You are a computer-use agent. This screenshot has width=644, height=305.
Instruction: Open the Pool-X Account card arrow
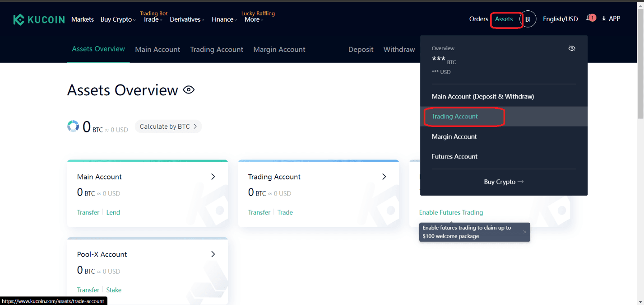point(213,254)
